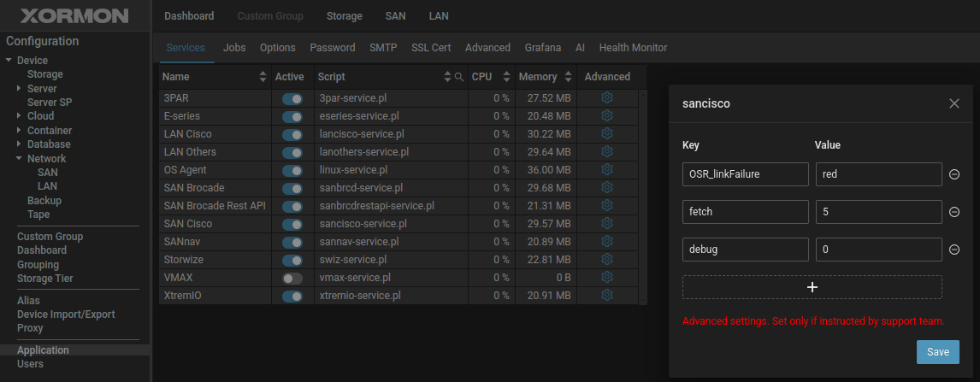
Task: Close the sancisco settings panel
Action: (x=954, y=103)
